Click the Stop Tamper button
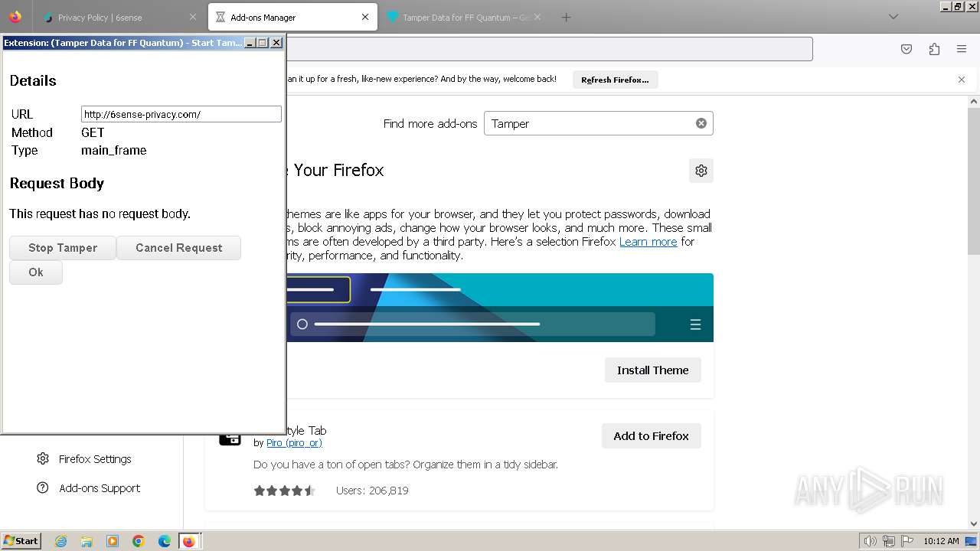Viewport: 980px width, 551px height. (x=63, y=248)
